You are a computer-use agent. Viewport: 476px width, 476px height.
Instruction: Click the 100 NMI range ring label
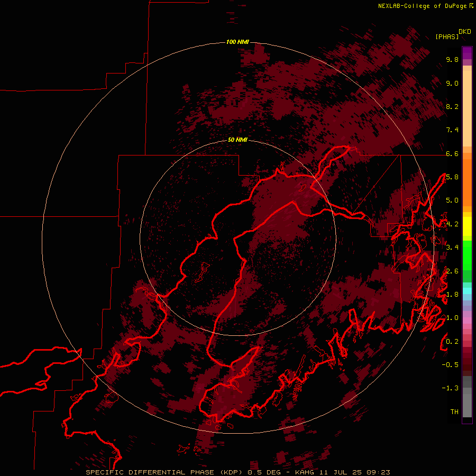point(237,42)
